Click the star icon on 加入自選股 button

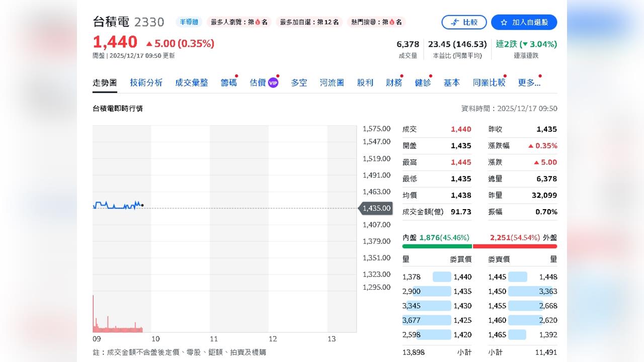click(504, 22)
